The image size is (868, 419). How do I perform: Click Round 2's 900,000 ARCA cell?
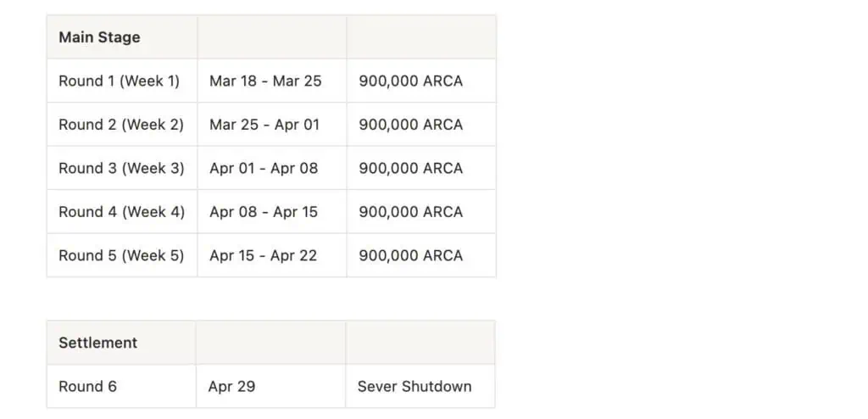point(411,125)
